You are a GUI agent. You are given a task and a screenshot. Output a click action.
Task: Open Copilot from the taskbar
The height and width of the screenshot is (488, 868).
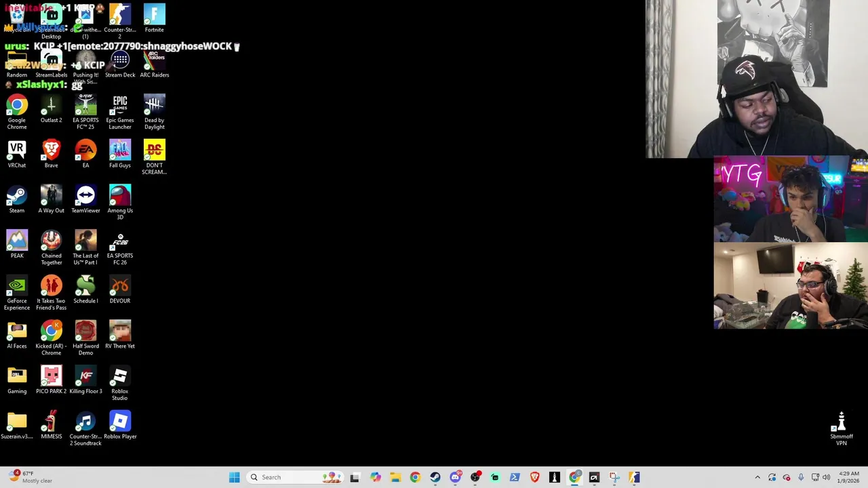coord(375,477)
